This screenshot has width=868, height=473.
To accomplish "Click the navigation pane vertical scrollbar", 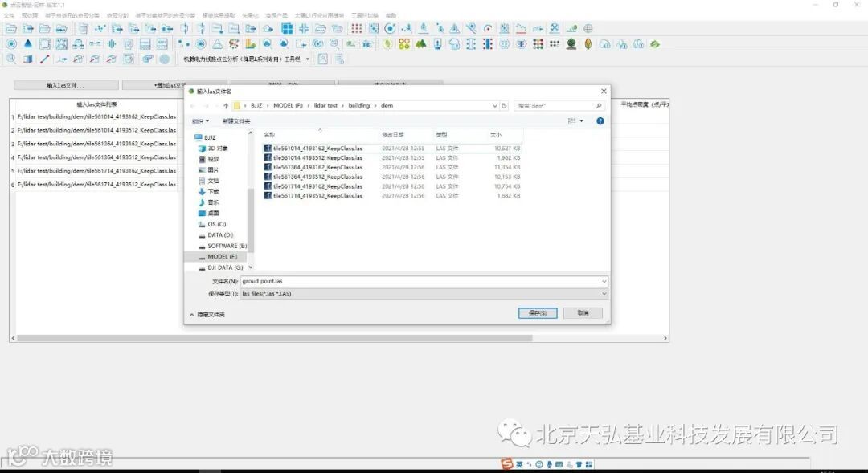I will [250, 219].
